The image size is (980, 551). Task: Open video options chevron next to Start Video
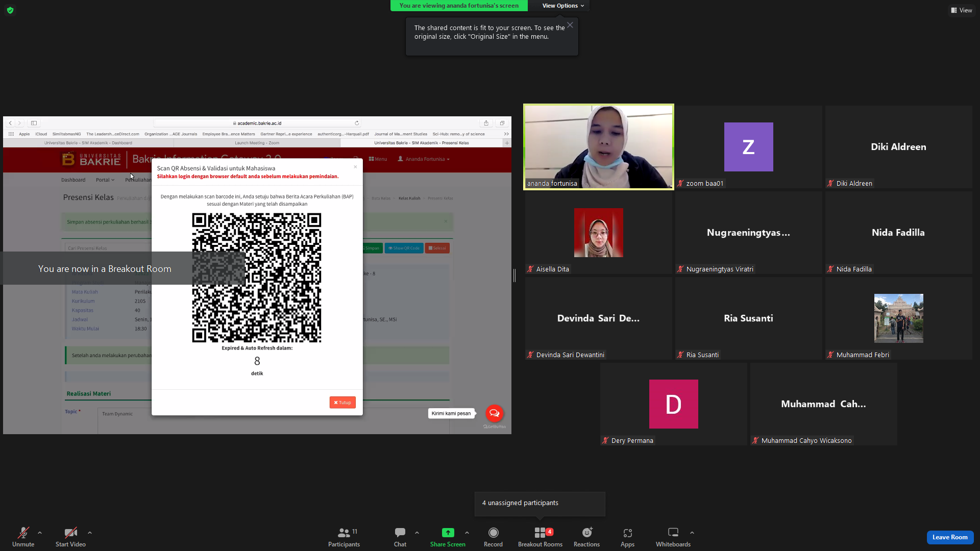coord(90,533)
